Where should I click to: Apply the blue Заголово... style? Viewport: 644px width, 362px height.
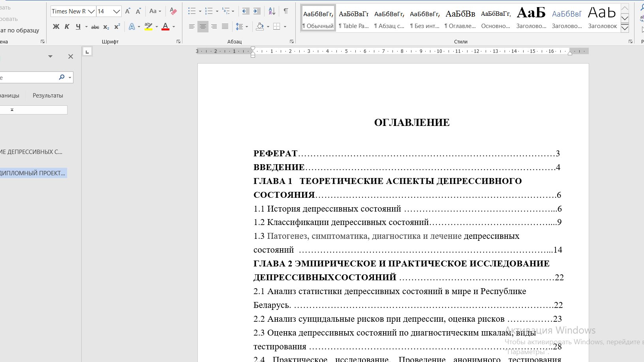[567, 18]
